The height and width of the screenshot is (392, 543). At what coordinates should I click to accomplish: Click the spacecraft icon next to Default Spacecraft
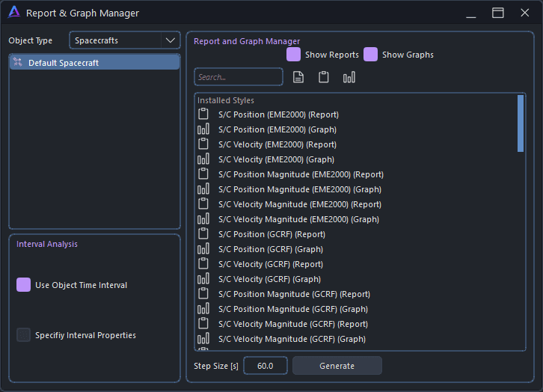click(18, 62)
